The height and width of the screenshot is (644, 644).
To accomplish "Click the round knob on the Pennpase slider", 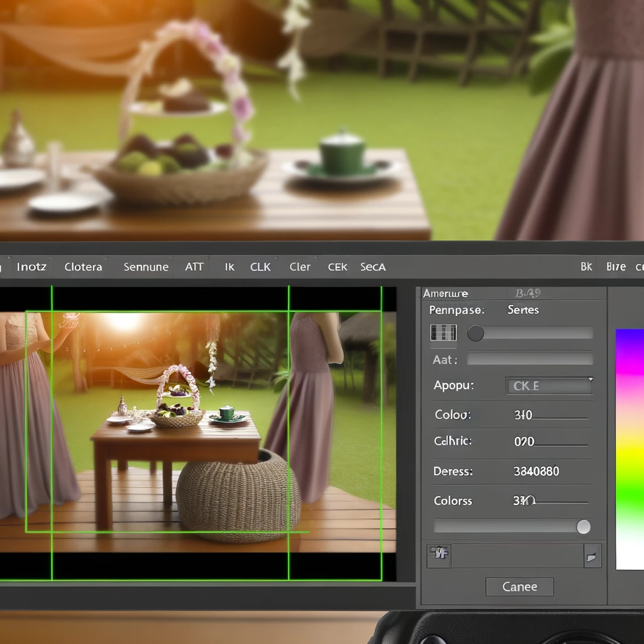I will coord(475,333).
